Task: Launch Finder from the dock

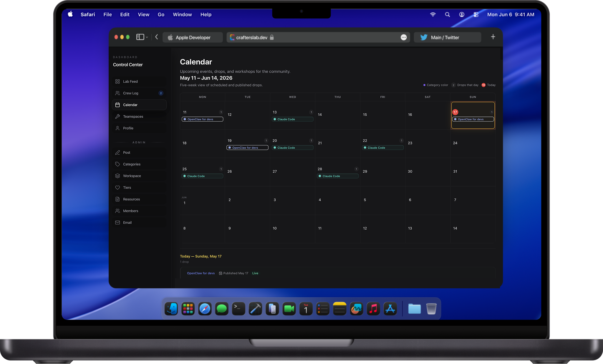Action: [171, 309]
